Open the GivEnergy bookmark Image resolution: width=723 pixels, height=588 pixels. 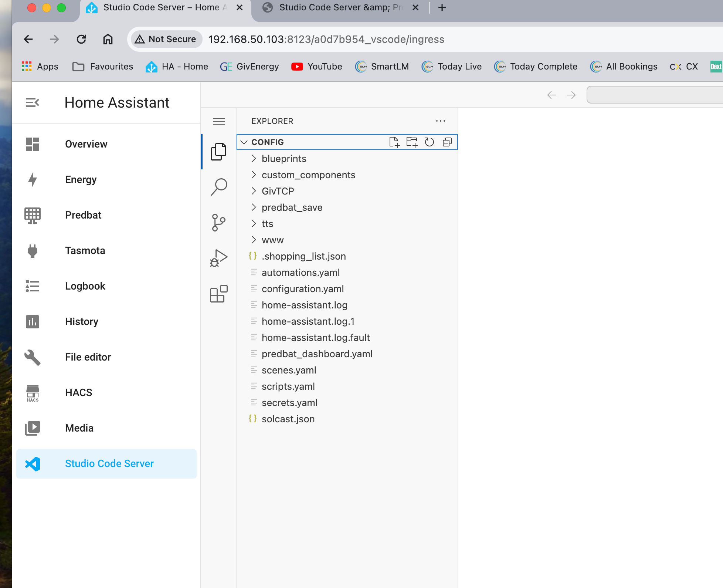tap(250, 67)
